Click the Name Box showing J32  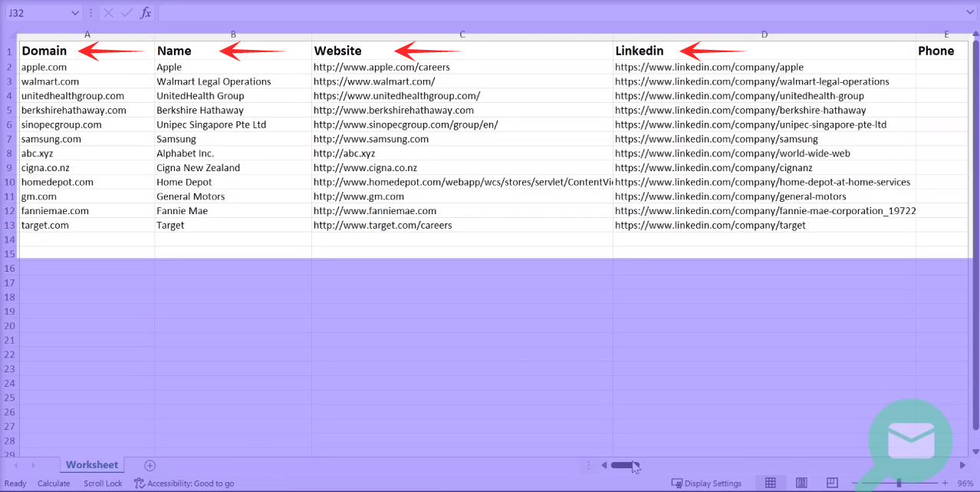coord(37,13)
